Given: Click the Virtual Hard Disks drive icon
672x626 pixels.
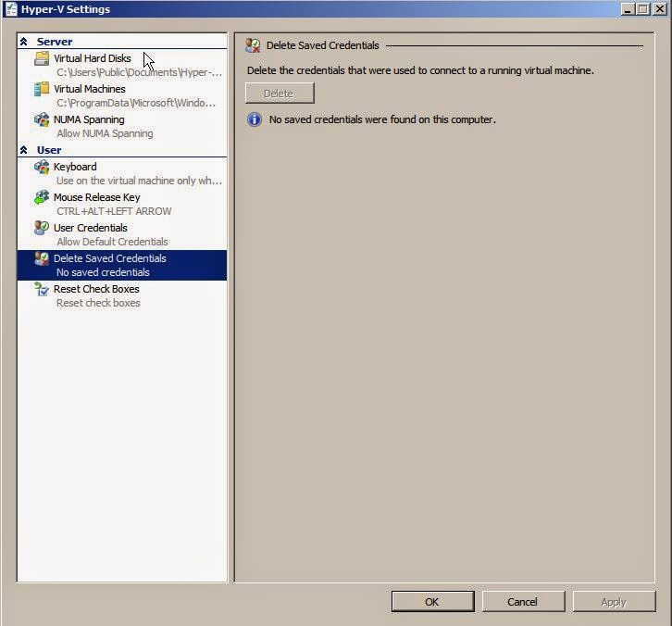Looking at the screenshot, I should pos(42,58).
